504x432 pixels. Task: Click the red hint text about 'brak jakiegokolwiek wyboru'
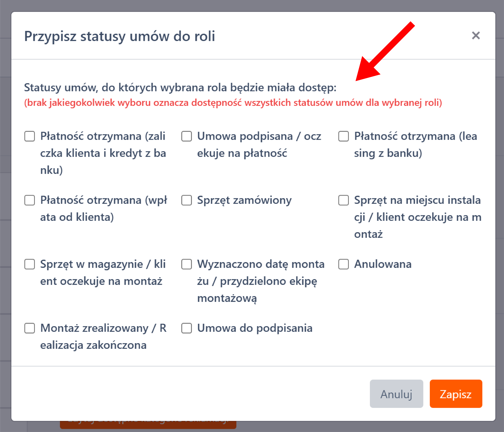pyautogui.click(x=233, y=103)
